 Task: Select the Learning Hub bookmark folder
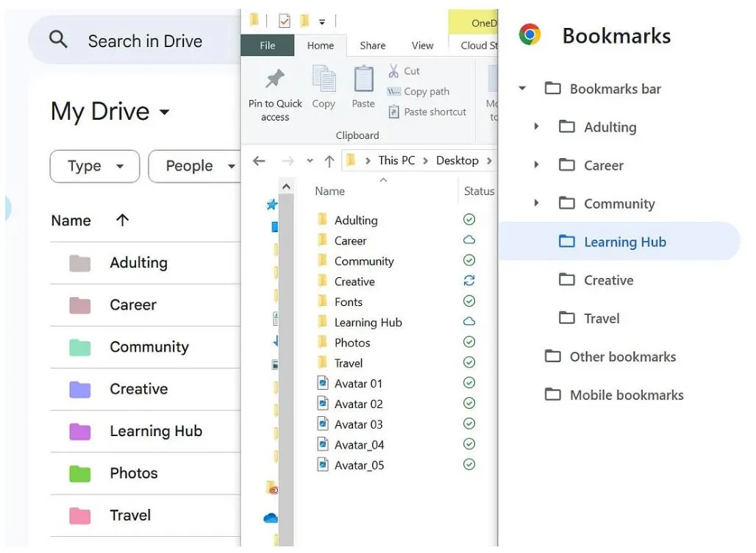coord(619,241)
